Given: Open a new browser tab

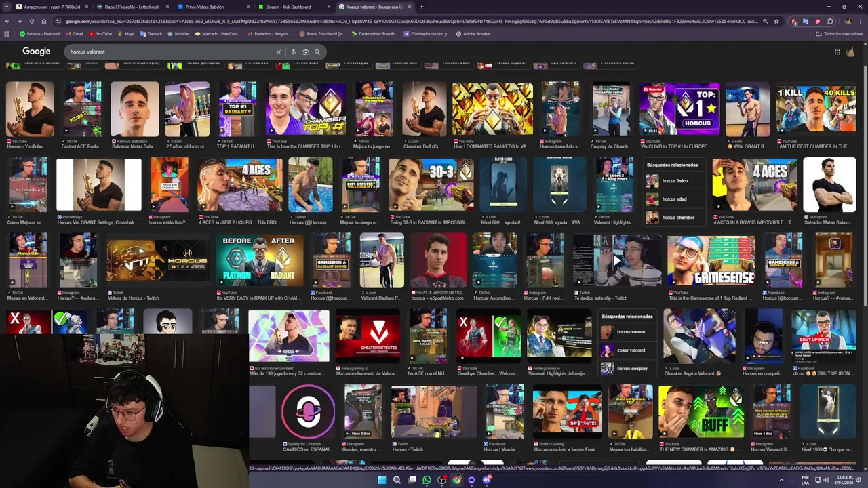Looking at the screenshot, I should tap(422, 7).
